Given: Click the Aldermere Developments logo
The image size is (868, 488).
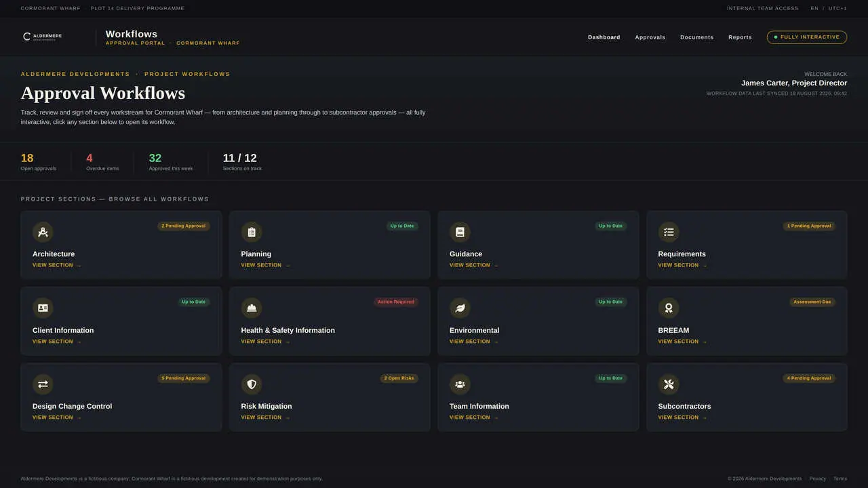Looking at the screenshot, I should click(x=42, y=37).
